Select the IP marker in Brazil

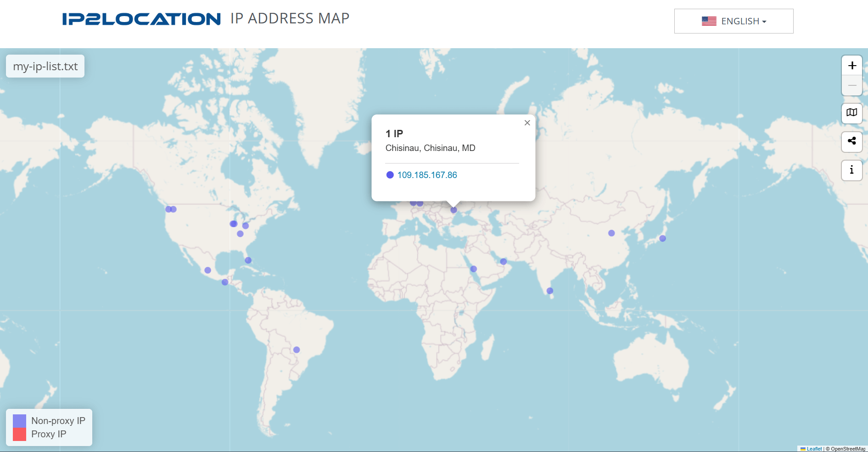click(x=297, y=350)
